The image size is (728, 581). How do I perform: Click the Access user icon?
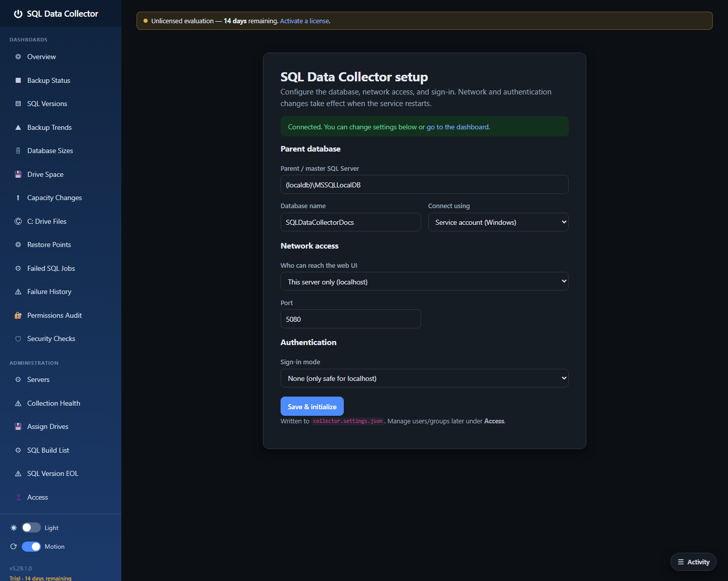click(x=18, y=497)
